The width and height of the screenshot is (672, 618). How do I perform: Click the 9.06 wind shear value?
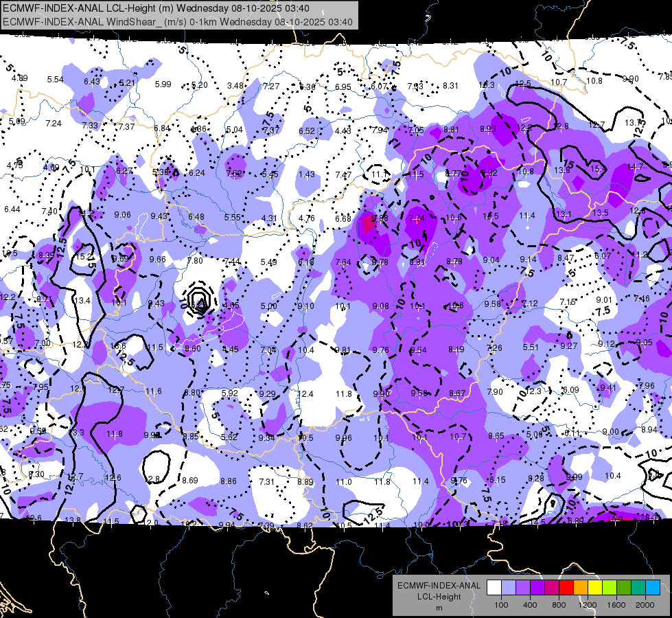(123, 214)
